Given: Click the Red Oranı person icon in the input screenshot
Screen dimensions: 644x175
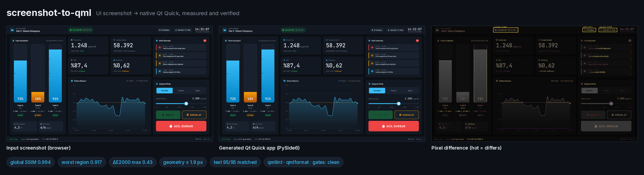Looking at the screenshot, I should click(x=114, y=60).
